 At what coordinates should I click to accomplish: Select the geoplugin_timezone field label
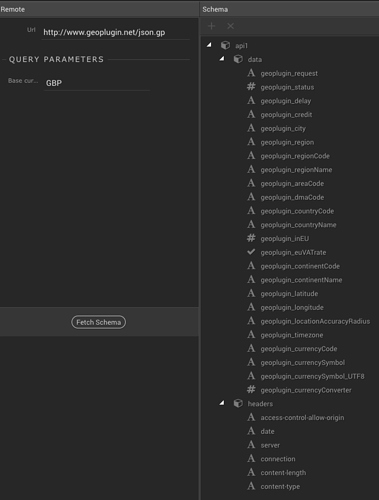(x=292, y=335)
